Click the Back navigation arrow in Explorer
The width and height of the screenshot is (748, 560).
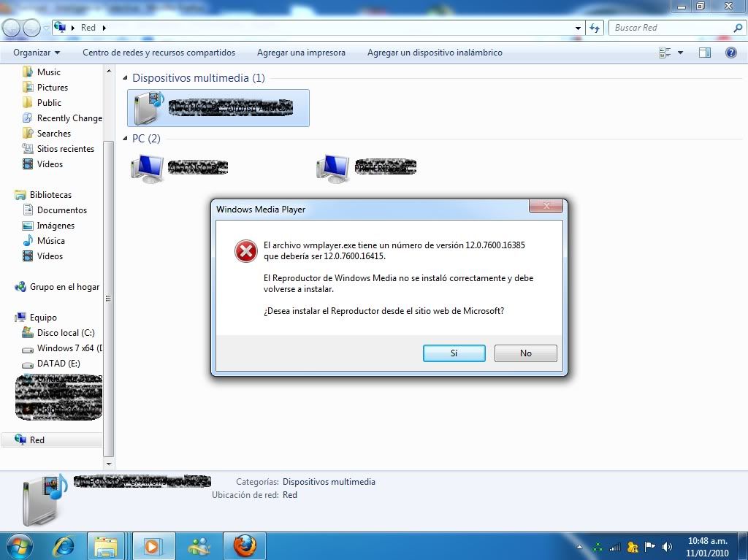[x=11, y=28]
